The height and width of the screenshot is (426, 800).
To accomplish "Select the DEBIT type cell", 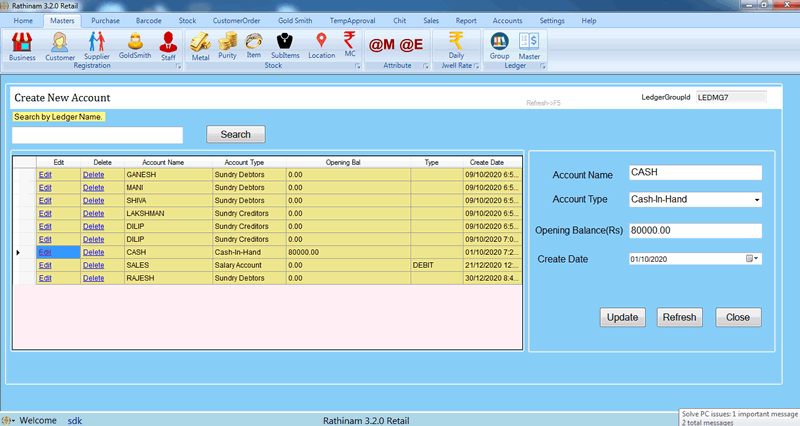I will coord(436,265).
